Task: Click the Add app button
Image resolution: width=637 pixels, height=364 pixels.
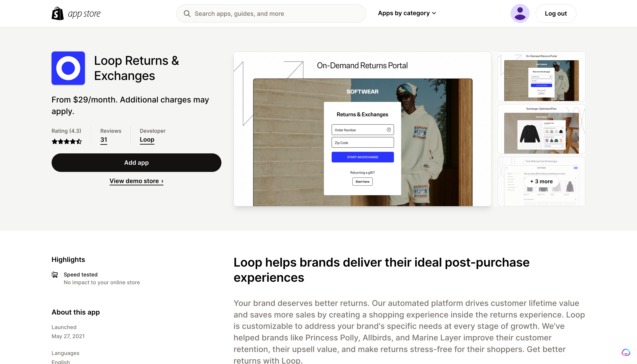Action: click(136, 162)
